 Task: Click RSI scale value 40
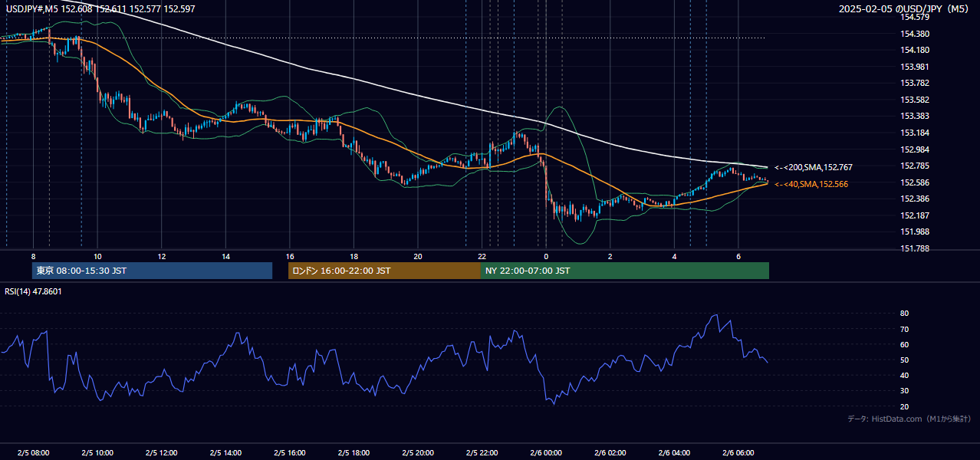coord(905,375)
